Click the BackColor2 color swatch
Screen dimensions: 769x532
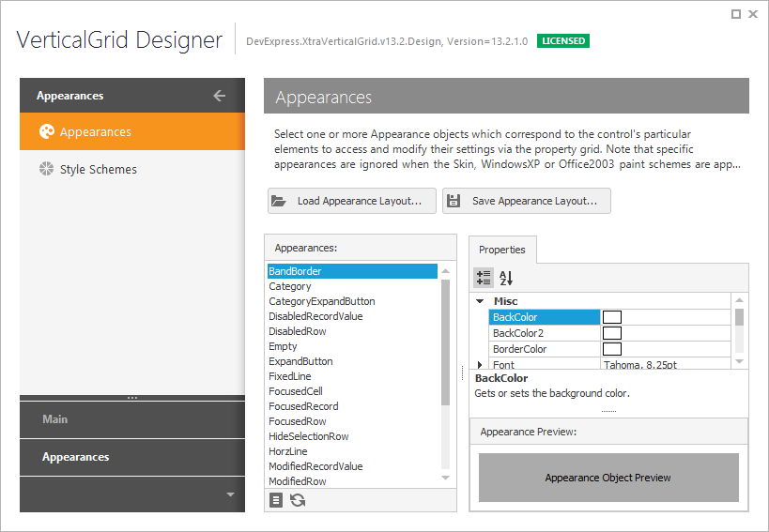[611, 333]
